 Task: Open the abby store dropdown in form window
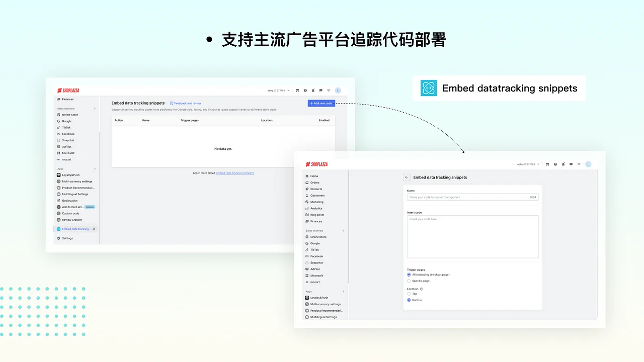528,164
